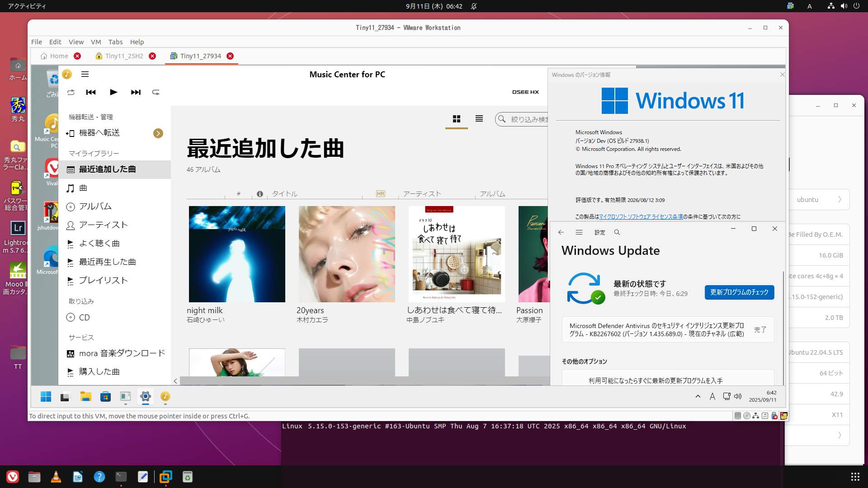Screen dimensions: 868x488
Task: Skip to previous track
Action: [91, 92]
